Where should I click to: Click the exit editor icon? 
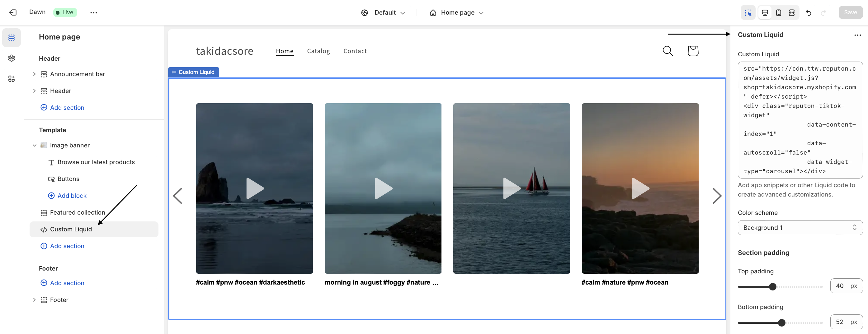pos(13,12)
